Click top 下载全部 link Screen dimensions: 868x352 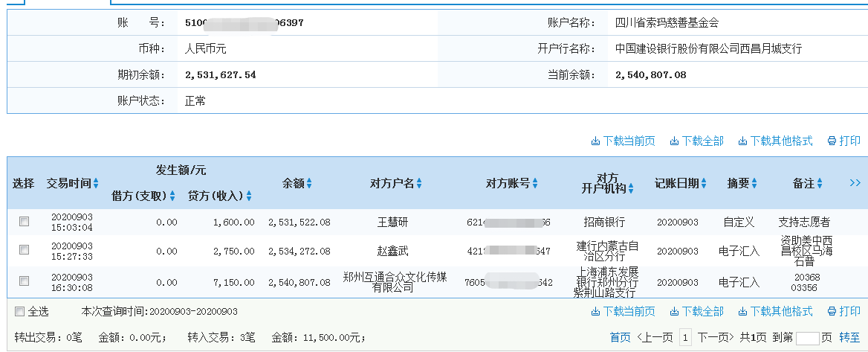(x=696, y=141)
